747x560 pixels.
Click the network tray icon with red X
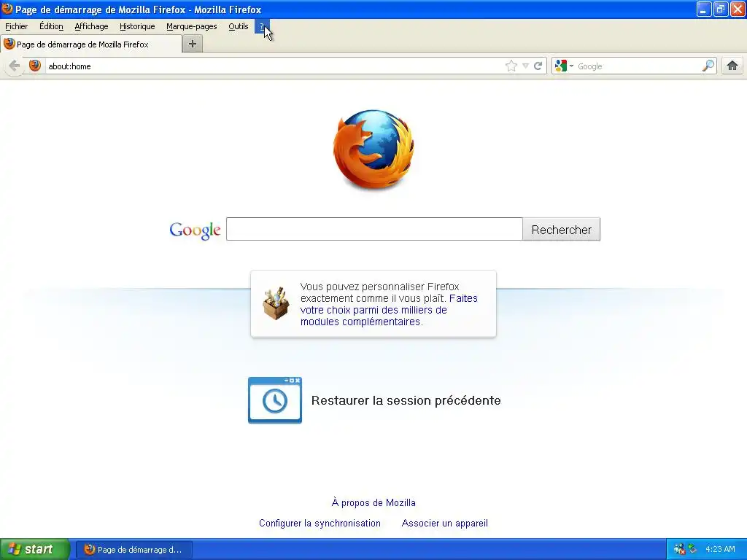[x=679, y=549]
